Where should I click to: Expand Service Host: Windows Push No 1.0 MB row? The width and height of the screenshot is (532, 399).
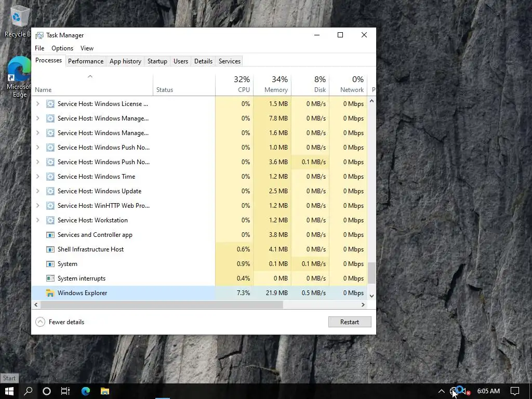coord(37,147)
